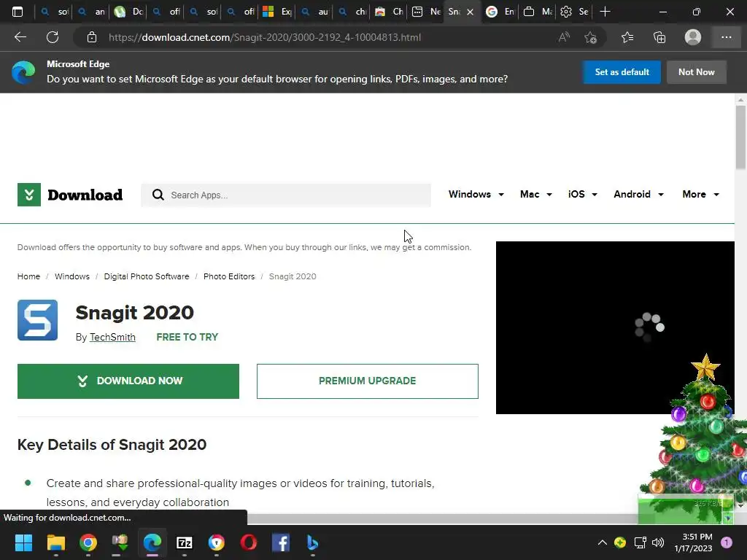This screenshot has height=560, width=747.
Task: Open Collections icon in toolbar
Action: 659,37
